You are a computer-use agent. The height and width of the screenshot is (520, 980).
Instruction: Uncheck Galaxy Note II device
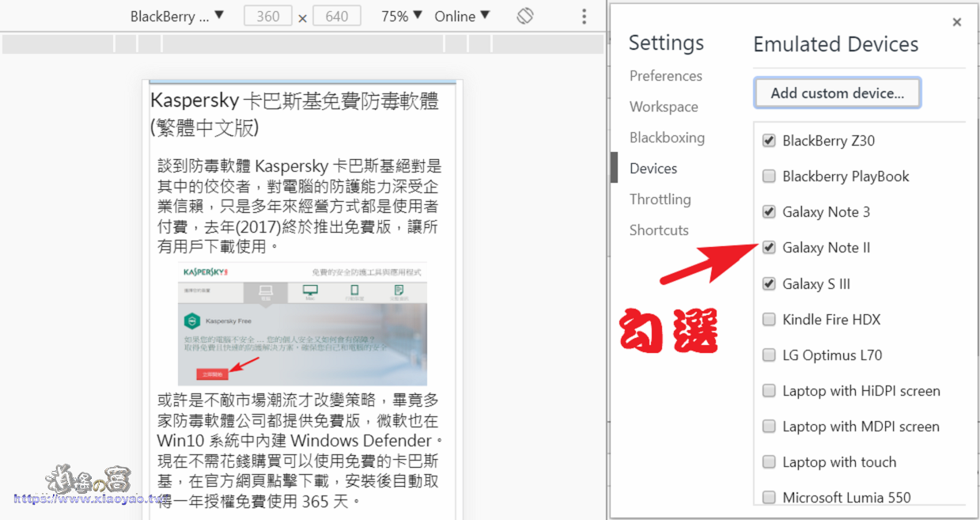769,248
